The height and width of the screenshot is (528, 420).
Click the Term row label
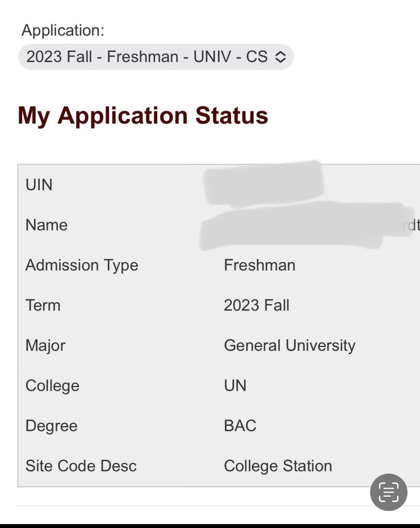coord(43,306)
